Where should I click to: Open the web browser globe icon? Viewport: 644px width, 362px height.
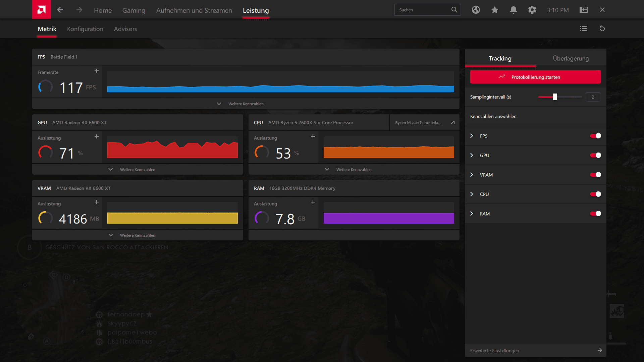(x=476, y=10)
